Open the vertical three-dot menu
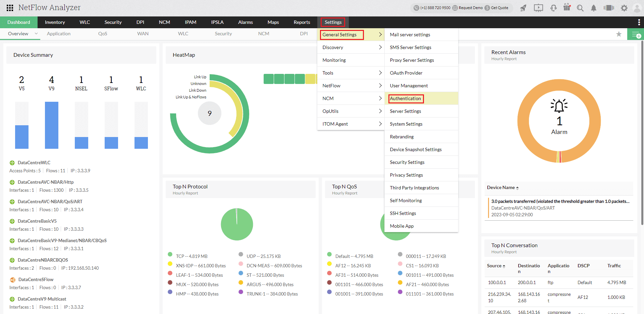The image size is (644, 314). click(x=639, y=22)
